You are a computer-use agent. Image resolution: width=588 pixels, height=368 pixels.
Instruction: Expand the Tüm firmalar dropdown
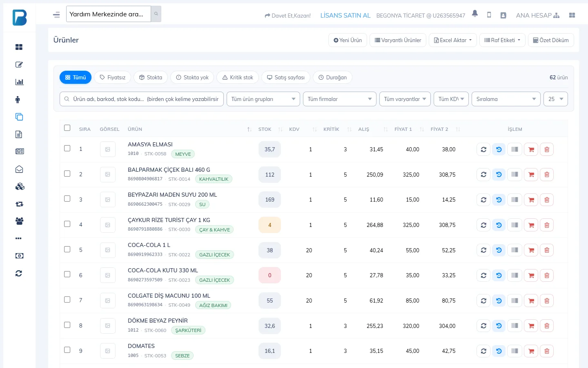tap(340, 99)
